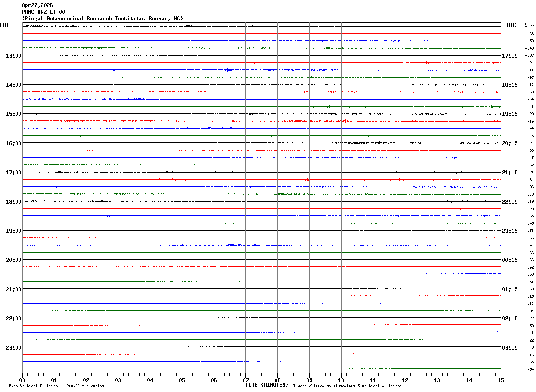This screenshot has height=392, width=536.
Task: Click the TIME (MINUTES) axis title
Action: [x=267, y=385]
